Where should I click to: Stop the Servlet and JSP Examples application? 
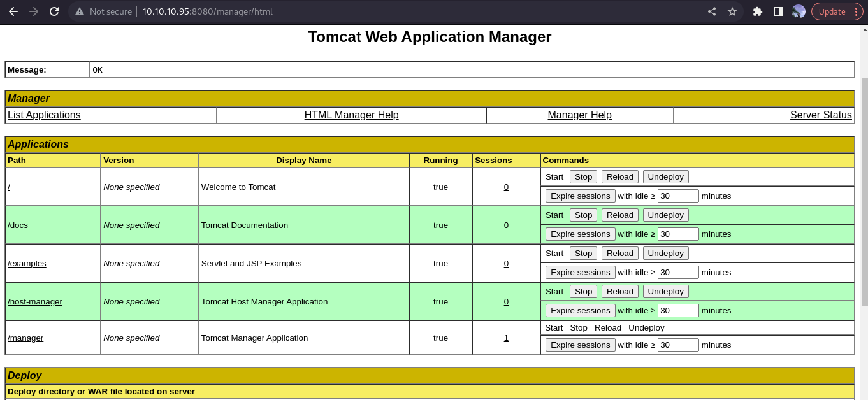[x=583, y=254]
